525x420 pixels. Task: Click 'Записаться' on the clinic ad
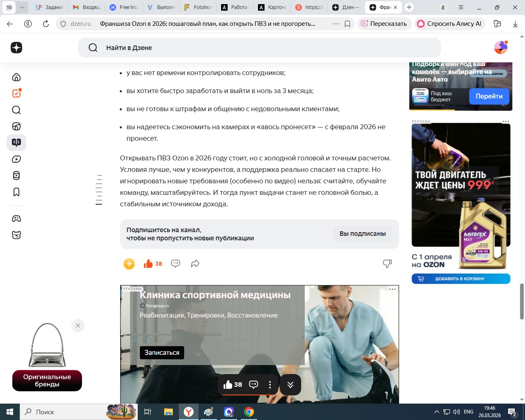[162, 353]
